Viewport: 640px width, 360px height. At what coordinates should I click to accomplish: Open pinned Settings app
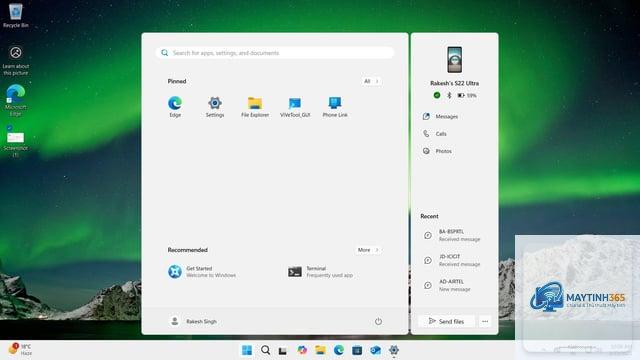click(x=215, y=107)
